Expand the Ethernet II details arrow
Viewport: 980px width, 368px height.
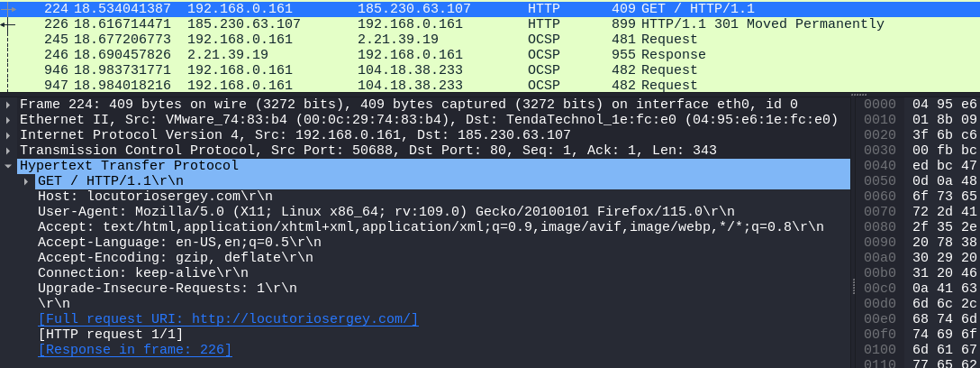coord(7,120)
